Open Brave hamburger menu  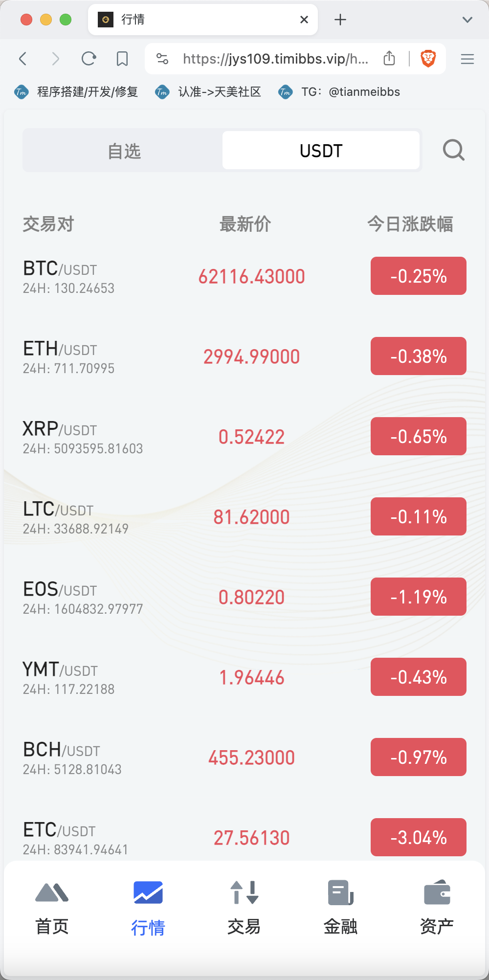coord(467,59)
